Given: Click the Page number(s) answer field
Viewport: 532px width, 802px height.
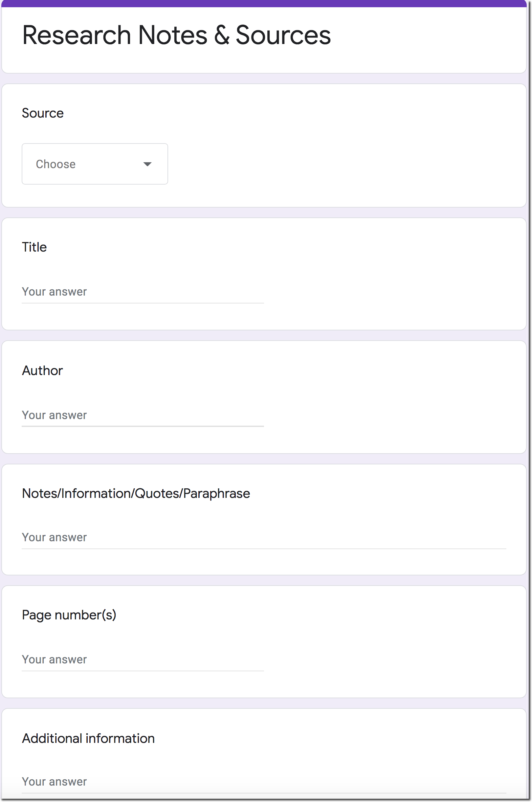Looking at the screenshot, I should pos(143,659).
